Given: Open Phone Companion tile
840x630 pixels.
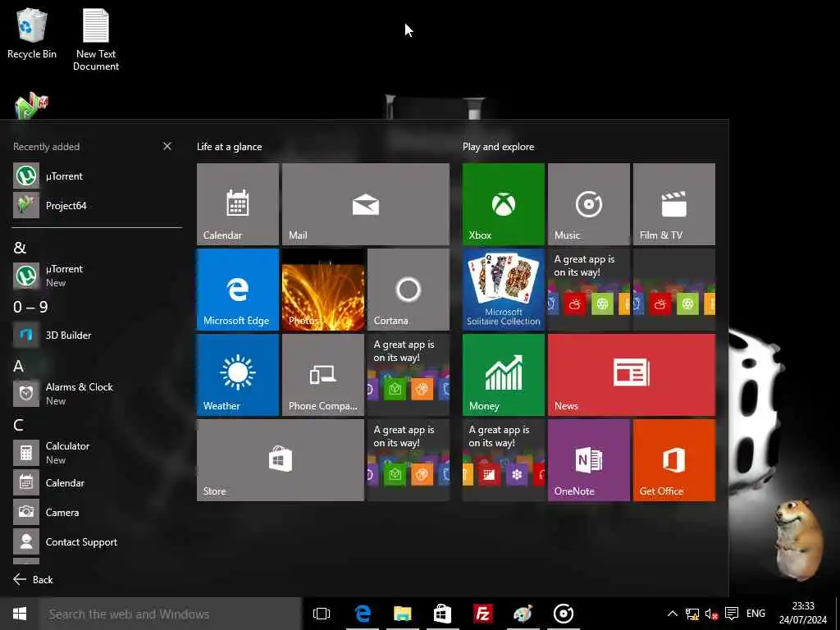Looking at the screenshot, I should [323, 375].
